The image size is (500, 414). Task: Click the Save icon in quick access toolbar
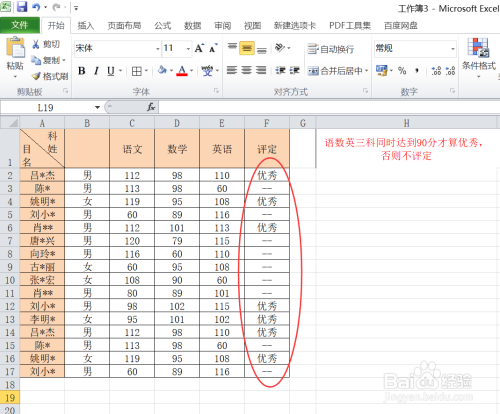click(22, 7)
